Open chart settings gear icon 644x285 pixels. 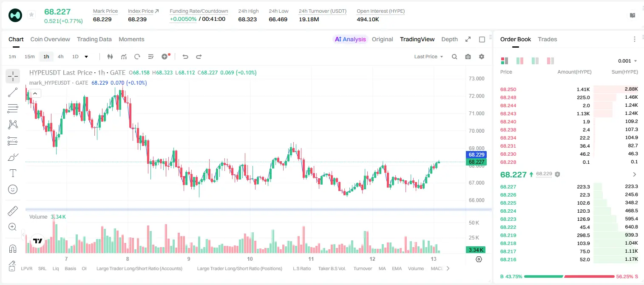click(482, 57)
